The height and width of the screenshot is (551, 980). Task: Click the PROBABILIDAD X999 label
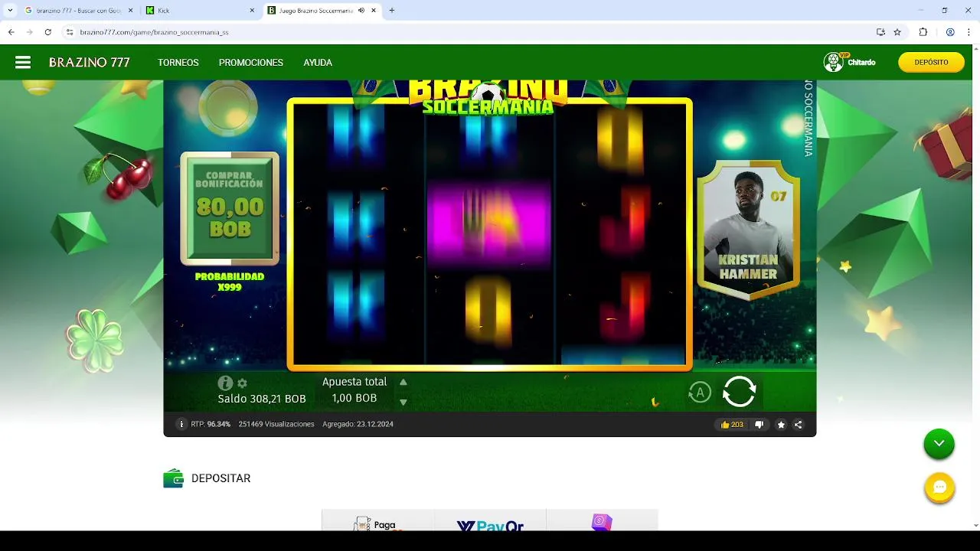[x=230, y=282]
